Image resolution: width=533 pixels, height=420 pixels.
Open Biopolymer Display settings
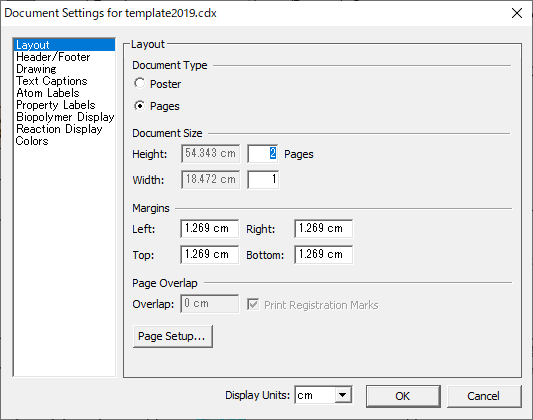pos(65,117)
